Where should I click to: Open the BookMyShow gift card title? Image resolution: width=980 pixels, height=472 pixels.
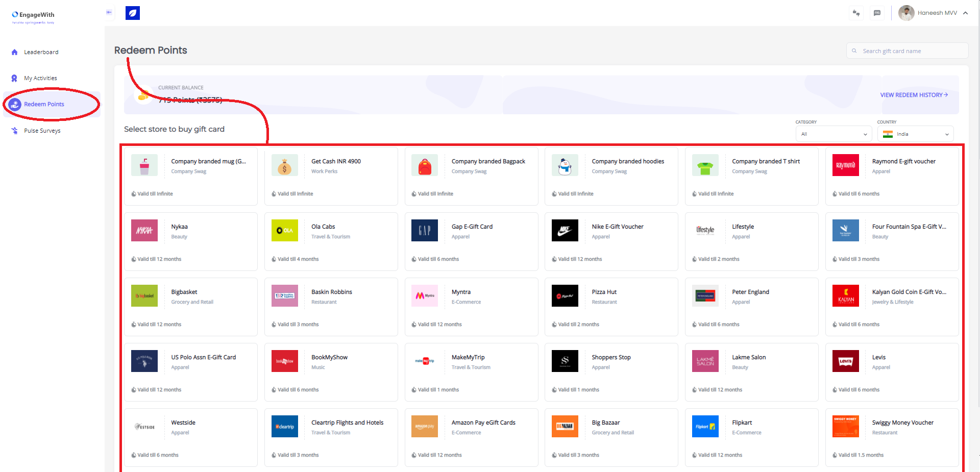[329, 357]
